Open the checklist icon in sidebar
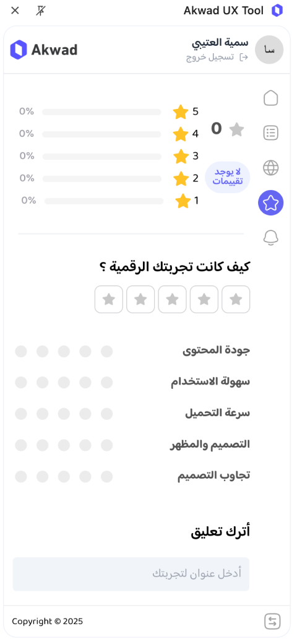 [271, 133]
